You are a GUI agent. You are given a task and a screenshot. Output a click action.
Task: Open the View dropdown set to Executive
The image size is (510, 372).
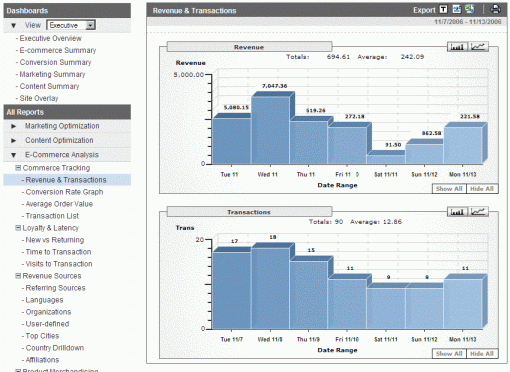[71, 25]
